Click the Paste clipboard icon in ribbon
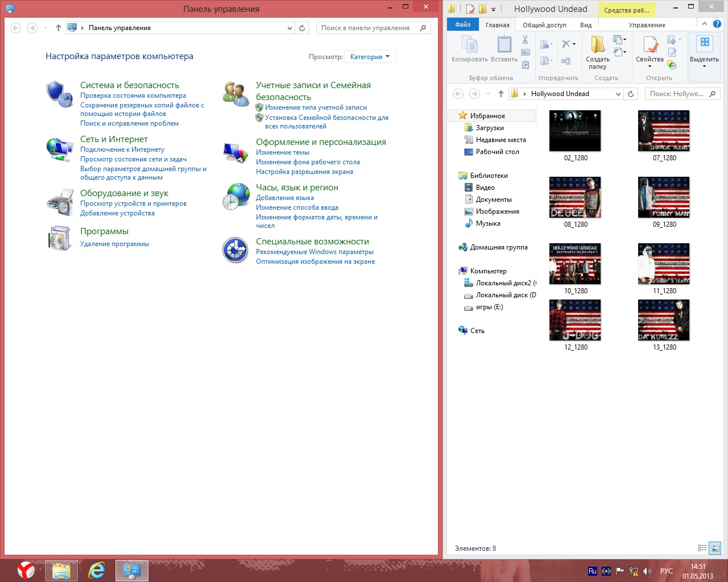The height and width of the screenshot is (582, 728). [504, 44]
